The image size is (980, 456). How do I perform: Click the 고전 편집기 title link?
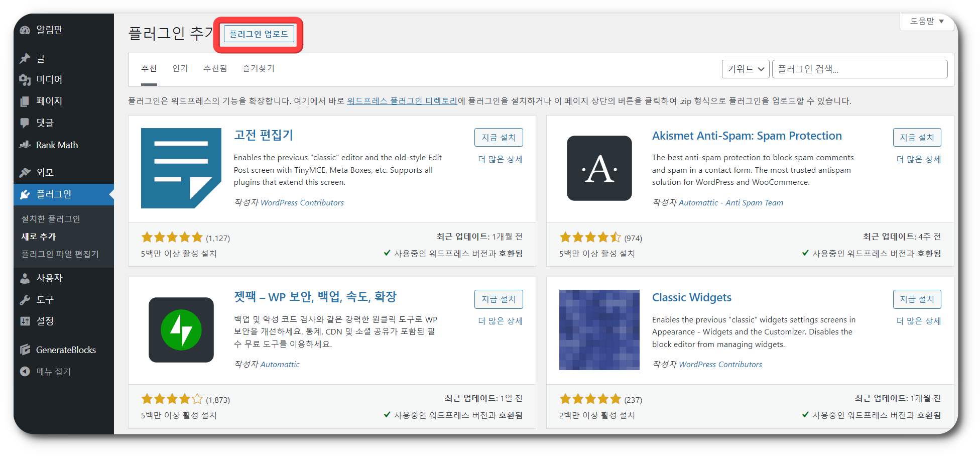click(x=264, y=135)
